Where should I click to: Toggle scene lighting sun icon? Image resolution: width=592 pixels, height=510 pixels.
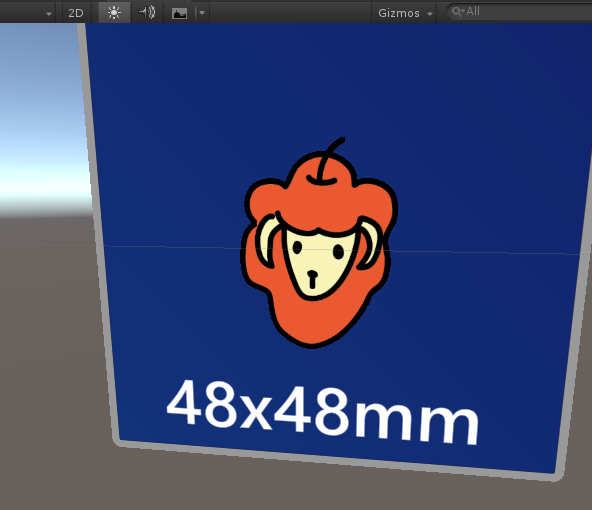coord(114,13)
